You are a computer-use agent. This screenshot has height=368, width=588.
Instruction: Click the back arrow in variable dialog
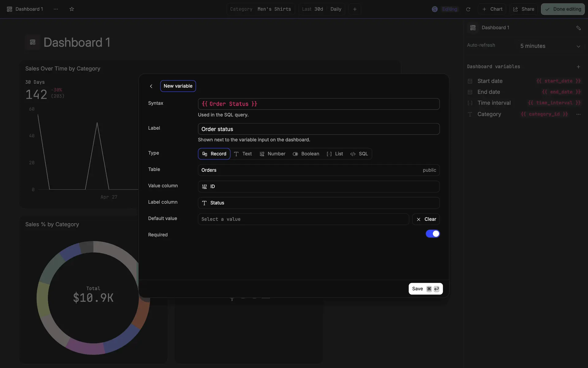tap(151, 86)
